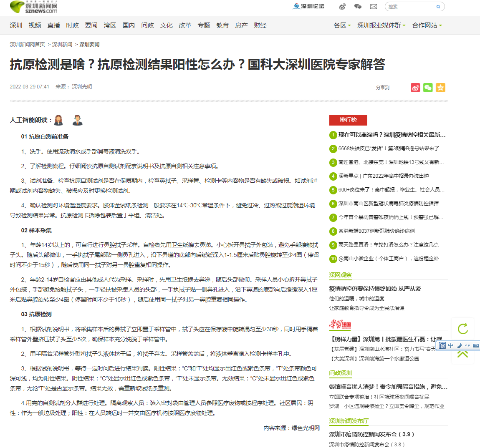Select the male AI voice reader avatar

click(77, 120)
